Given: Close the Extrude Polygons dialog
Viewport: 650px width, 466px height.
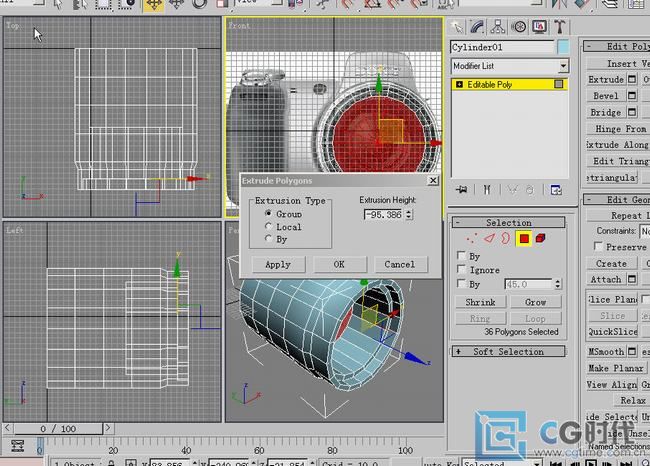Looking at the screenshot, I should [x=433, y=180].
